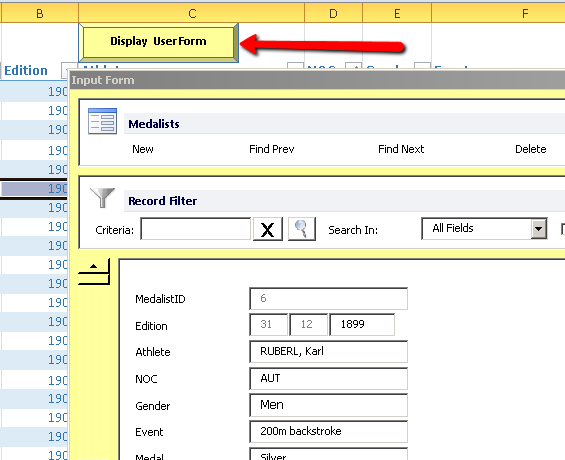565x460 pixels.
Task: Click into the Criteria text box
Action: [x=196, y=229]
